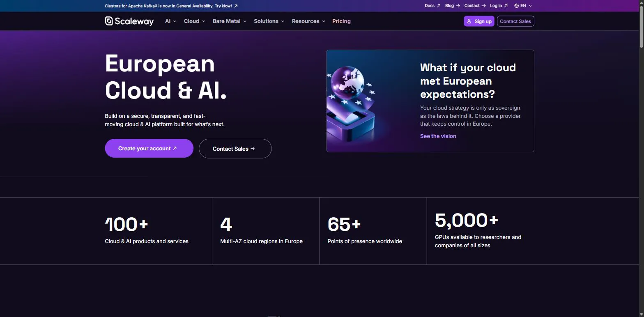Image resolution: width=644 pixels, height=317 pixels.
Task: Expand the Bare Metal dropdown
Action: (229, 21)
